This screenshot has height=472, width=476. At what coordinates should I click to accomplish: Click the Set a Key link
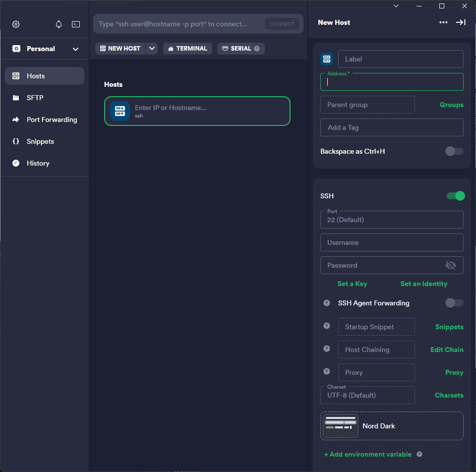click(x=352, y=284)
